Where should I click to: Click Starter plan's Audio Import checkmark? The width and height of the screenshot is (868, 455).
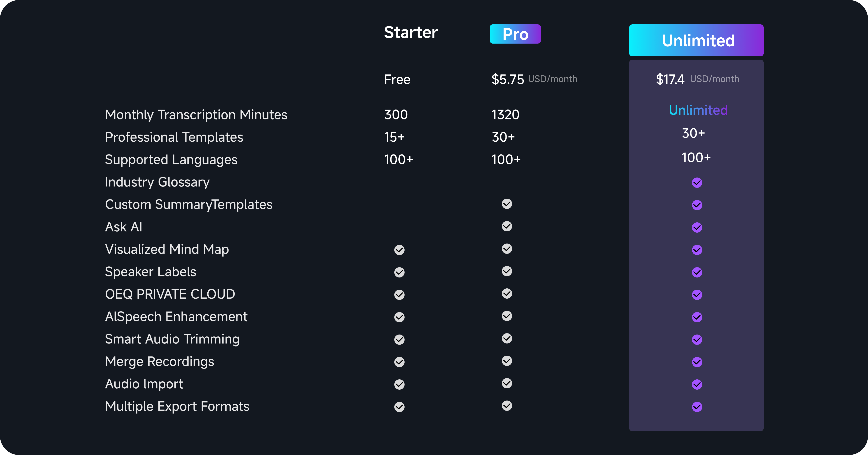pos(399,385)
